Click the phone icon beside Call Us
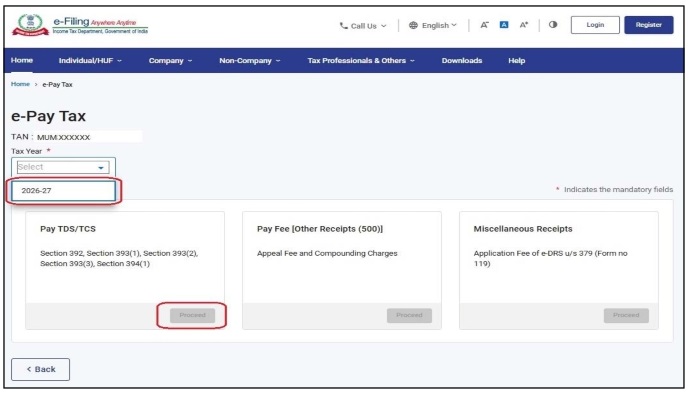 pos(344,26)
